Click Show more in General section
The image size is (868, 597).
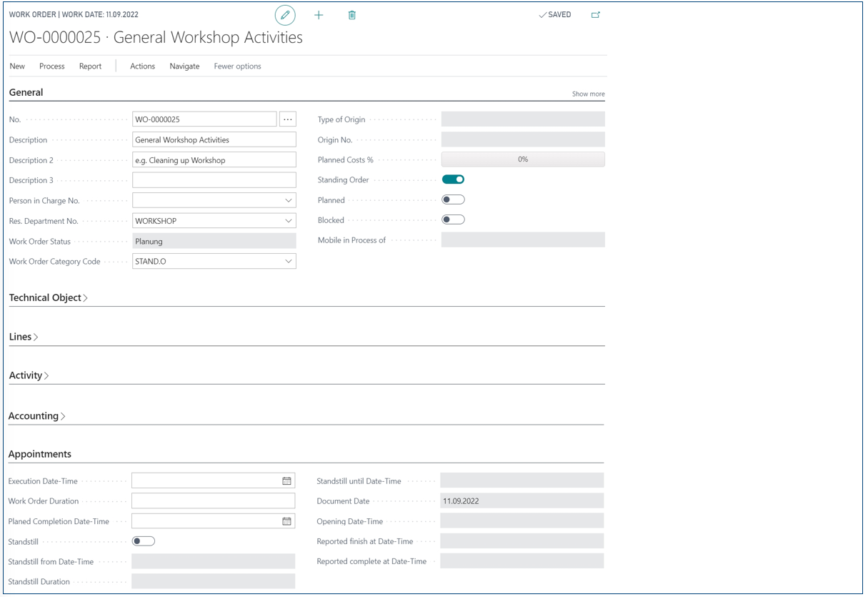click(x=588, y=94)
